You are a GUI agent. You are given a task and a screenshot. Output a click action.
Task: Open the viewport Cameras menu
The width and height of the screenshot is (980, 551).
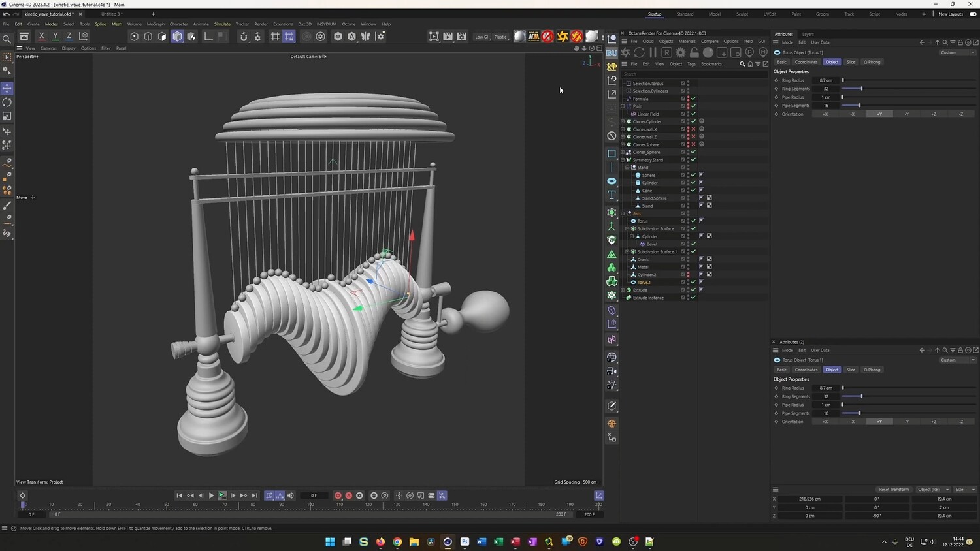tap(48, 48)
